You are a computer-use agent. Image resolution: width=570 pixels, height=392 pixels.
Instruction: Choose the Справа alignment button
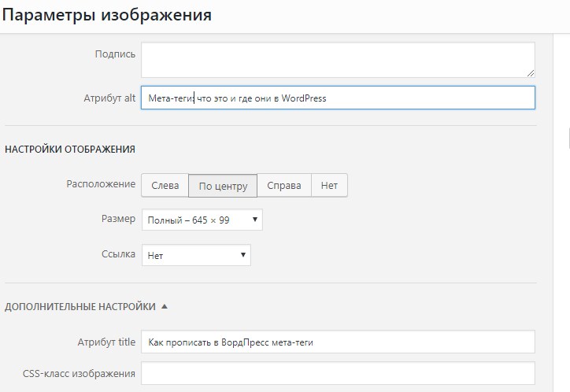click(284, 185)
